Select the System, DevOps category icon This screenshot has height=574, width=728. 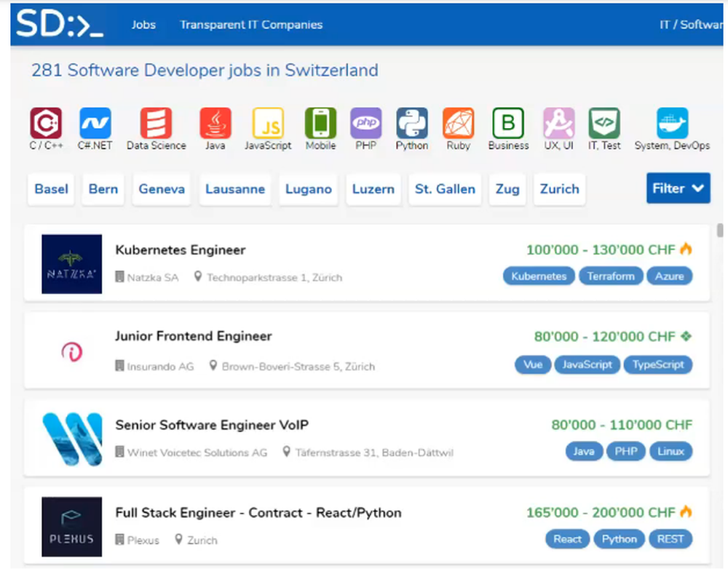click(x=672, y=123)
